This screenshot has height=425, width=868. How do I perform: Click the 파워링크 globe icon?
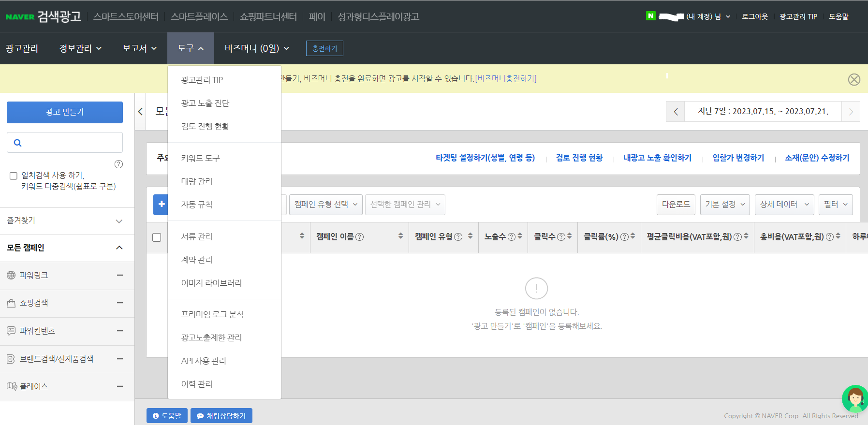coord(11,275)
